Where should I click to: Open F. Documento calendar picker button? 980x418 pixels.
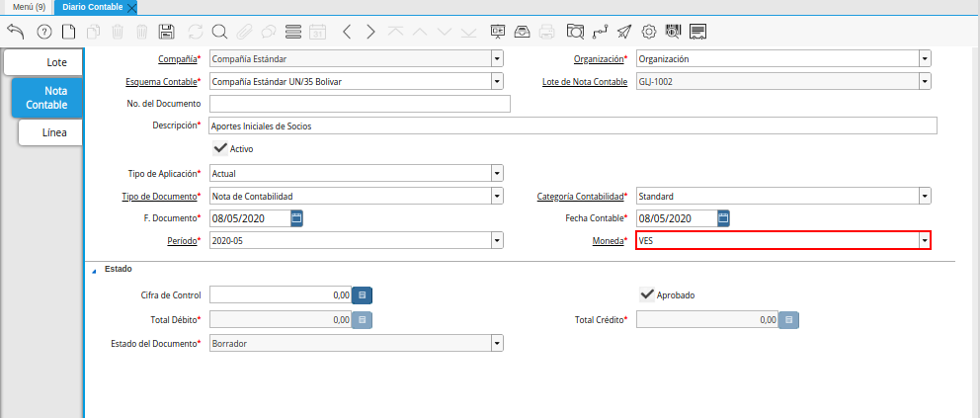297,218
